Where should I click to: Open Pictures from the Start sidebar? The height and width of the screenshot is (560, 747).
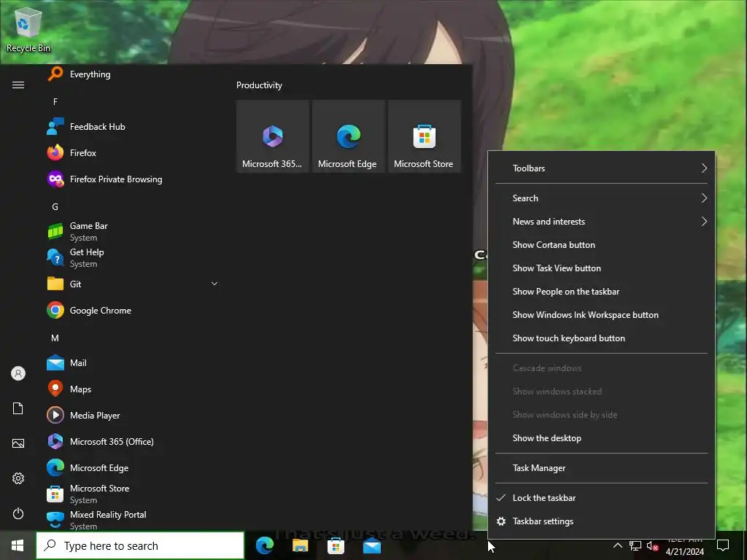tap(18, 443)
